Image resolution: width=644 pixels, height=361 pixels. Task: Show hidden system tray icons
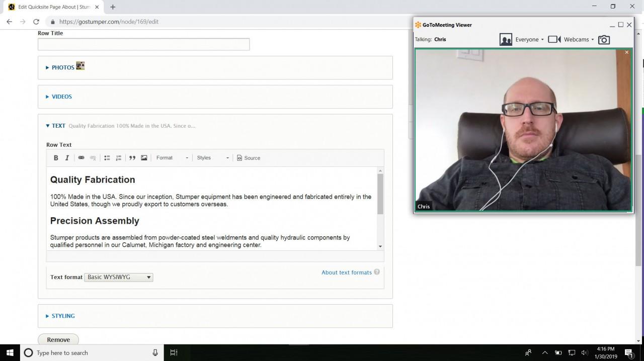[x=544, y=352]
